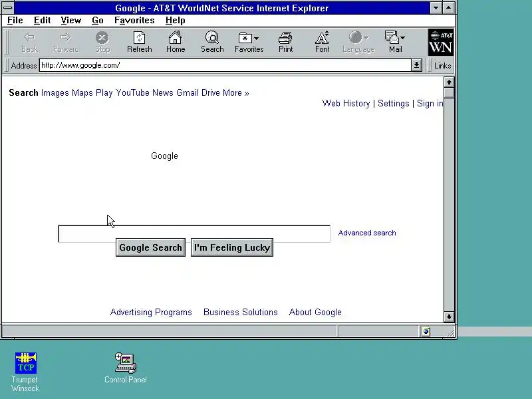Viewport: 532px width, 399px height.
Task: Select the Control Panel desktop icon
Action: pyautogui.click(x=126, y=363)
